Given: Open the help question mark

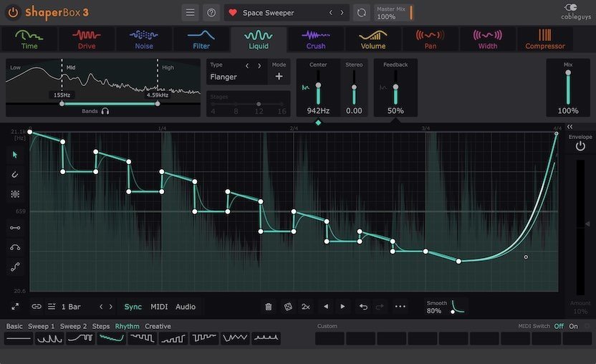Looking at the screenshot, I should pyautogui.click(x=211, y=12).
